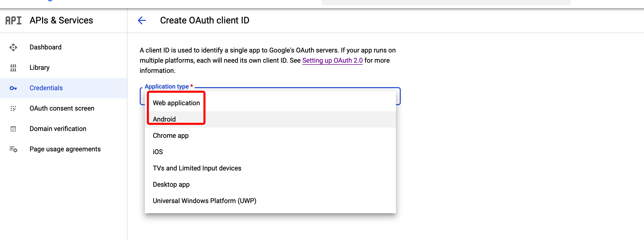Image resolution: width=644 pixels, height=240 pixels.
Task: Click the back arrow near Create OAuth client ID
Action: pos(142,20)
